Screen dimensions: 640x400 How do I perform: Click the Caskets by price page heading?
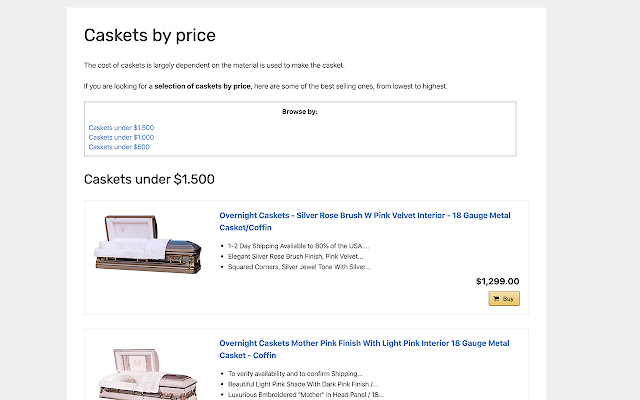[149, 36]
